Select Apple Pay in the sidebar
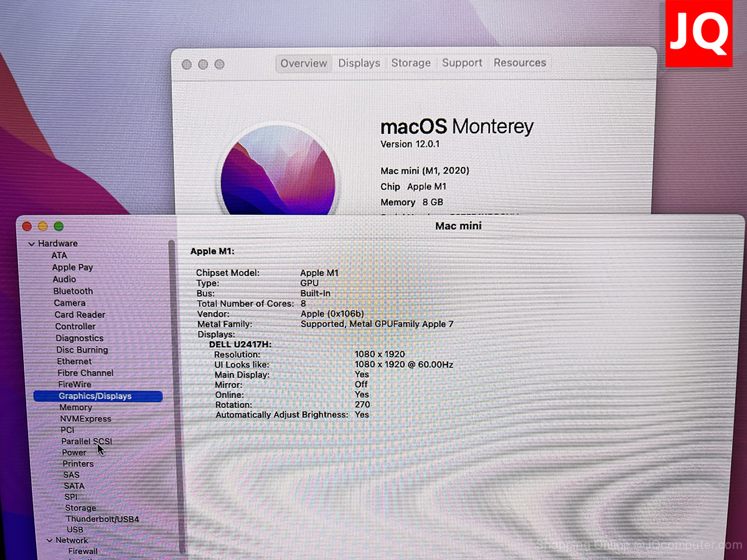Viewport: 747px width, 560px height. click(72, 268)
